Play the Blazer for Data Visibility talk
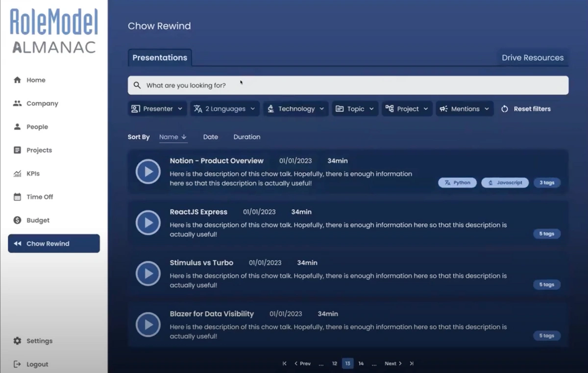 click(148, 324)
